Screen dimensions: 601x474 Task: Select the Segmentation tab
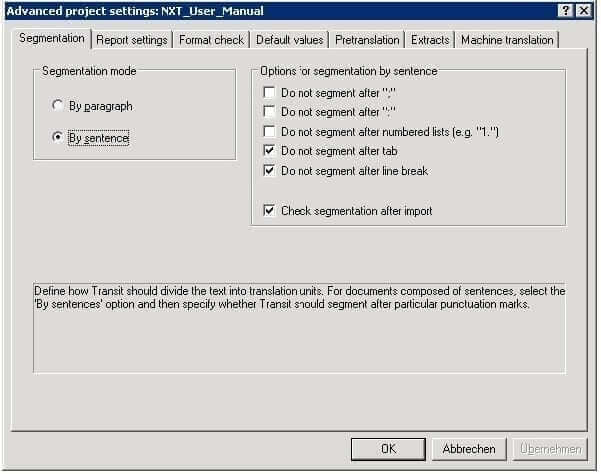(x=52, y=38)
